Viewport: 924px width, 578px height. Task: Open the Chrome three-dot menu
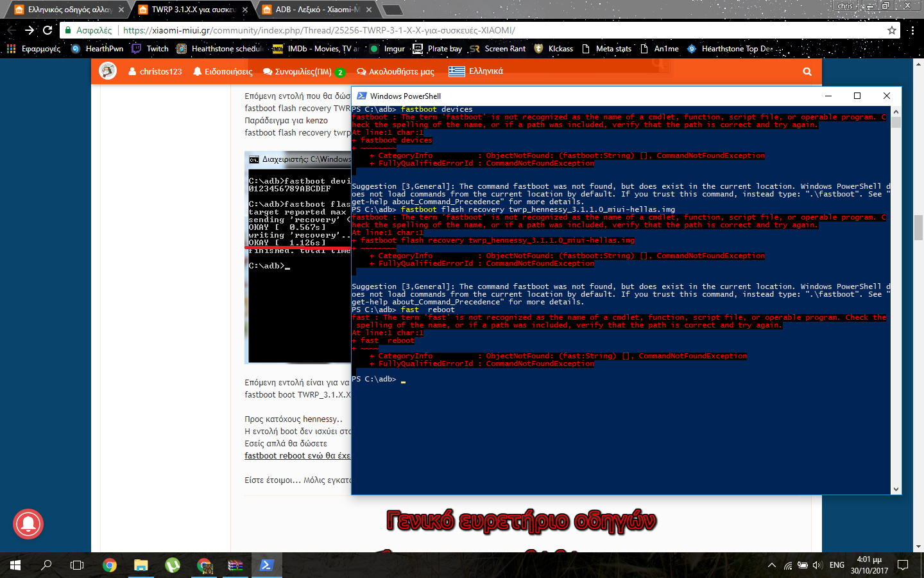pyautogui.click(x=912, y=30)
